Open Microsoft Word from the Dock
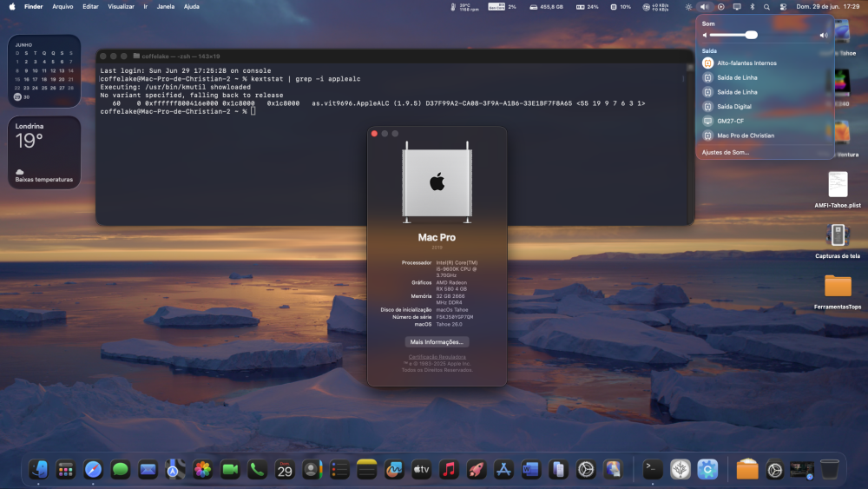 (x=530, y=470)
